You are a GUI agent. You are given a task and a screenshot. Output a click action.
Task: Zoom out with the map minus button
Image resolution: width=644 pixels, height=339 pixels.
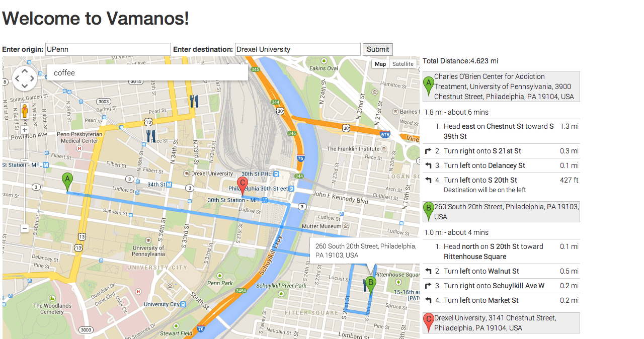pos(24,228)
